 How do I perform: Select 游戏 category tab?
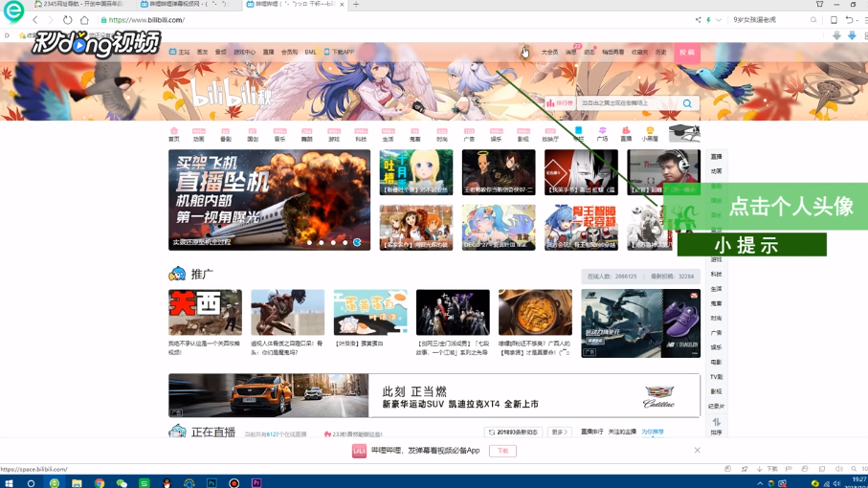334,135
